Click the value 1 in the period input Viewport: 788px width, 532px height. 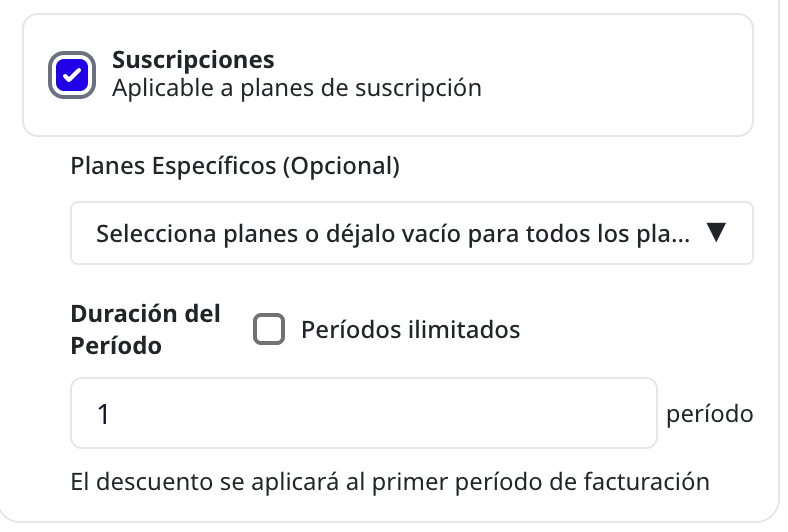[x=104, y=414]
